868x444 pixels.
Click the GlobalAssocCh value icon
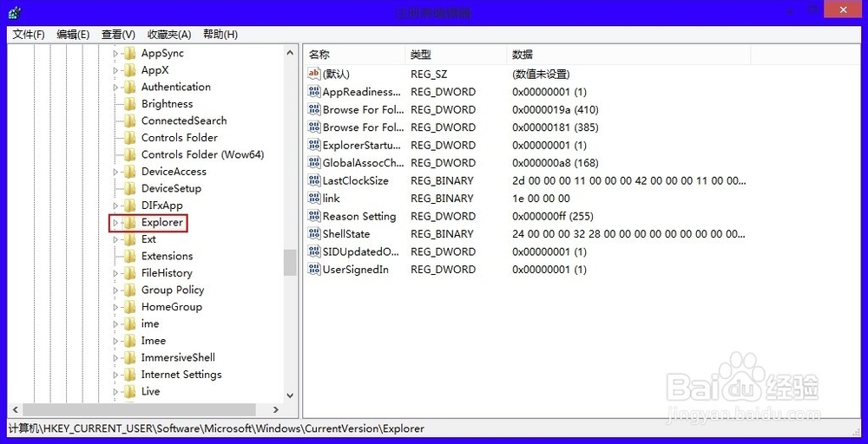pyautogui.click(x=314, y=162)
